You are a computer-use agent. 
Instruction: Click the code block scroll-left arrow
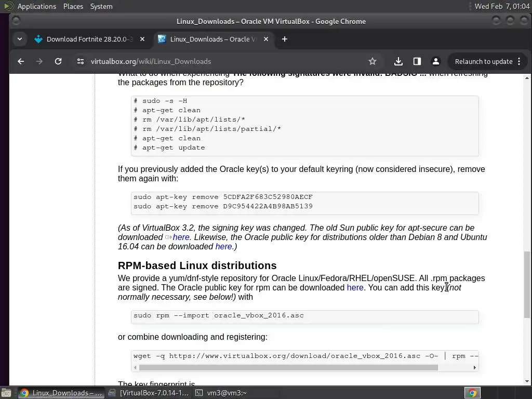pyautogui.click(x=136, y=367)
